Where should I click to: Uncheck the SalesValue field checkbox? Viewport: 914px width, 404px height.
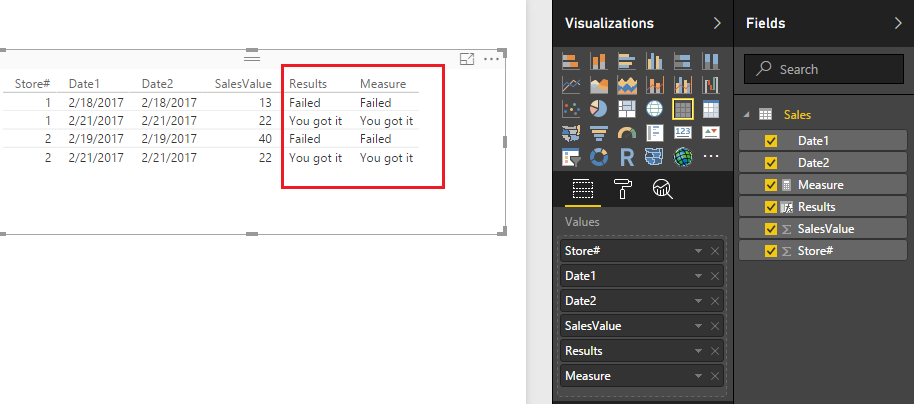[x=771, y=229]
